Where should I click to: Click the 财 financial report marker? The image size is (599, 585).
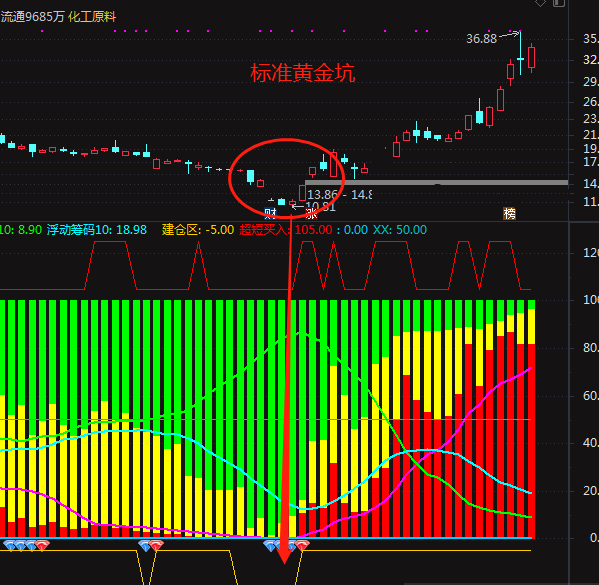(270, 214)
